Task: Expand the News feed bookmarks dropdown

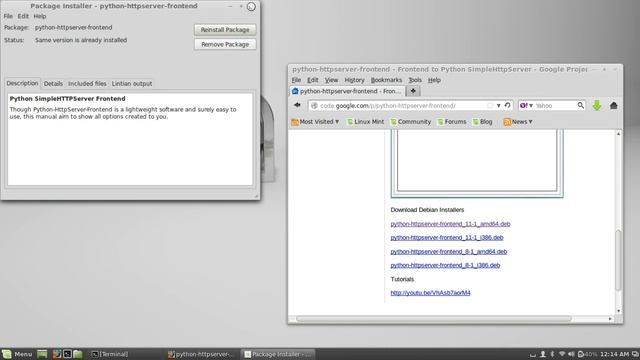Action: click(x=518, y=122)
